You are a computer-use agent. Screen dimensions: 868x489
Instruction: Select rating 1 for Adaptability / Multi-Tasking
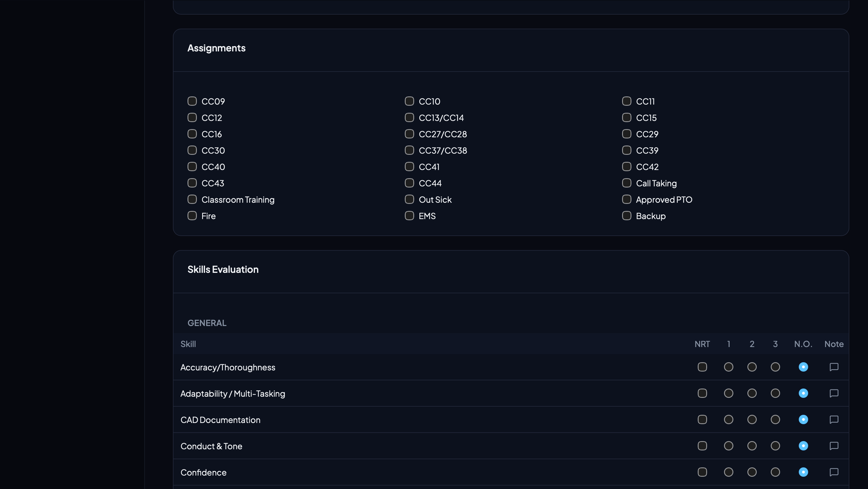[x=728, y=393]
